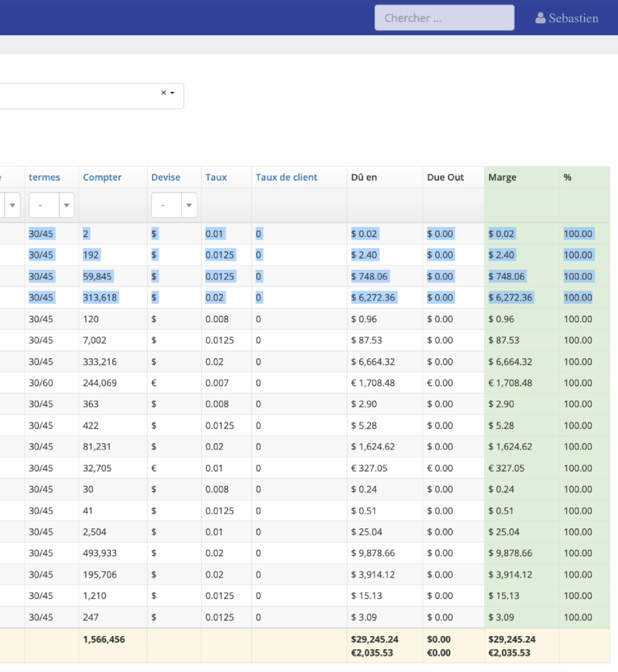
Task: Click the Due Out column header
Action: [445, 177]
